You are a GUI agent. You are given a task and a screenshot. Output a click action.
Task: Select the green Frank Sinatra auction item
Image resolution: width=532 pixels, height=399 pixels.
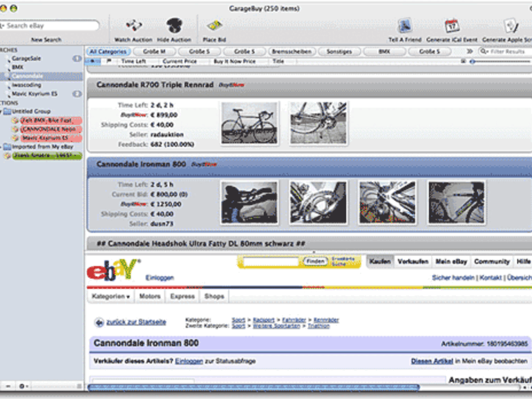47,155
